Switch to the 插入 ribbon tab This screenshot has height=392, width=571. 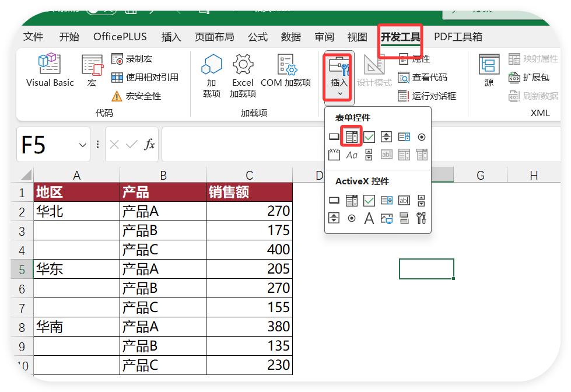pos(171,37)
